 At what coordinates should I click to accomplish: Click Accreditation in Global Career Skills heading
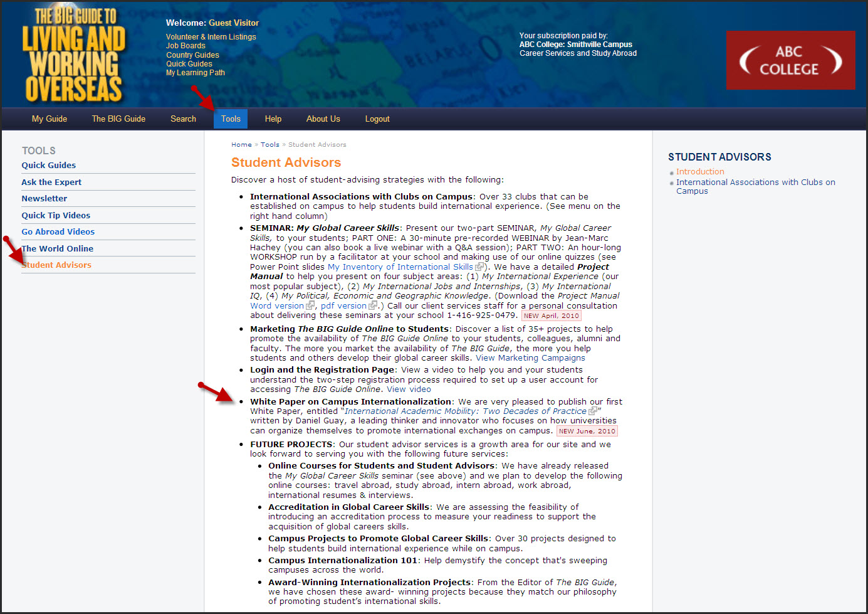(x=349, y=507)
